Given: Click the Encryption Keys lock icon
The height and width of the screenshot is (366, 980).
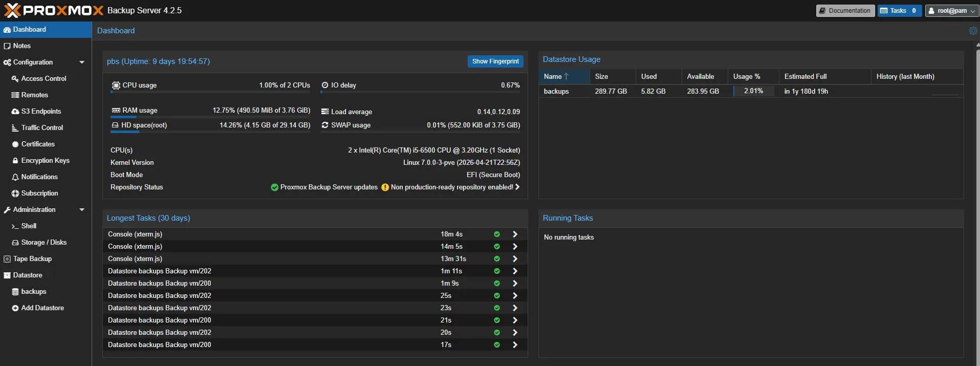Looking at the screenshot, I should click(15, 161).
